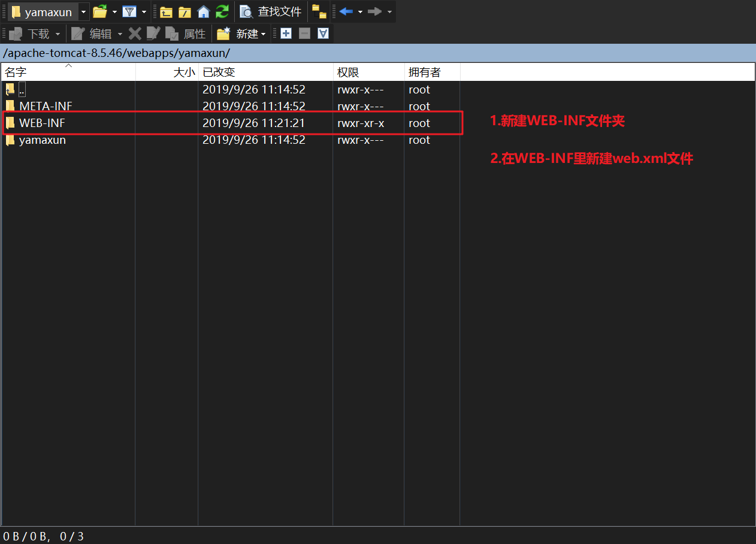This screenshot has width=756, height=544.
Task: Click the root owner of WEB-INF
Action: [419, 123]
